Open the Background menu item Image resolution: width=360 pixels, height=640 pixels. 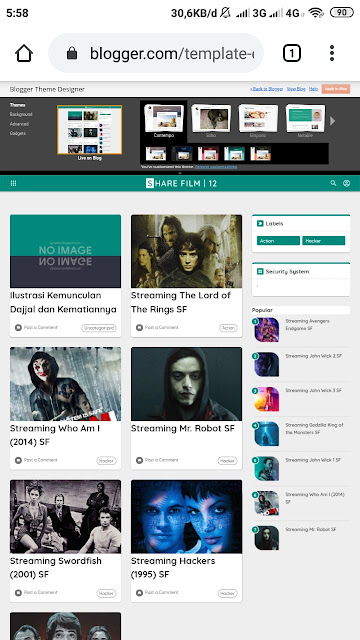(x=21, y=114)
